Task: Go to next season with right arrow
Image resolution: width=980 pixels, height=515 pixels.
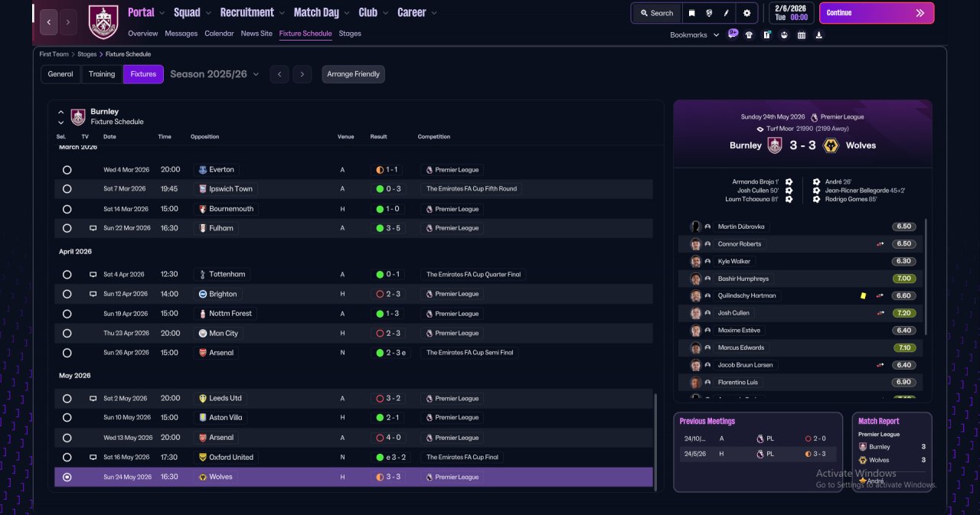Action: (302, 74)
